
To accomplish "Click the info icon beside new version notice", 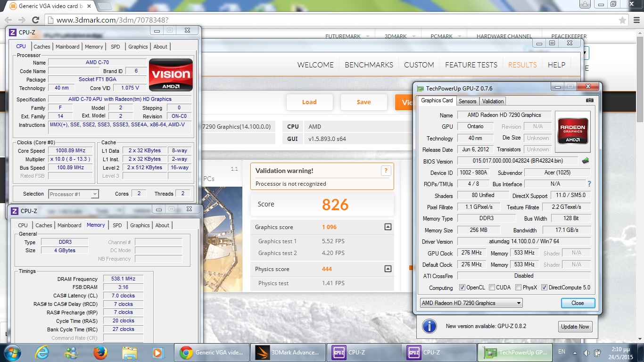I will click(429, 326).
